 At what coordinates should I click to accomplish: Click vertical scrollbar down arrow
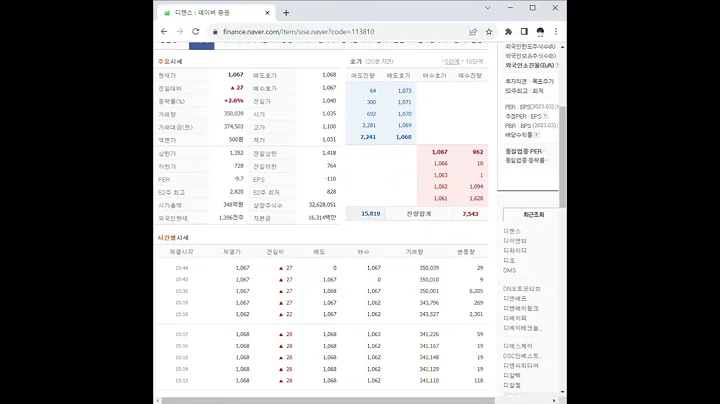click(x=562, y=392)
